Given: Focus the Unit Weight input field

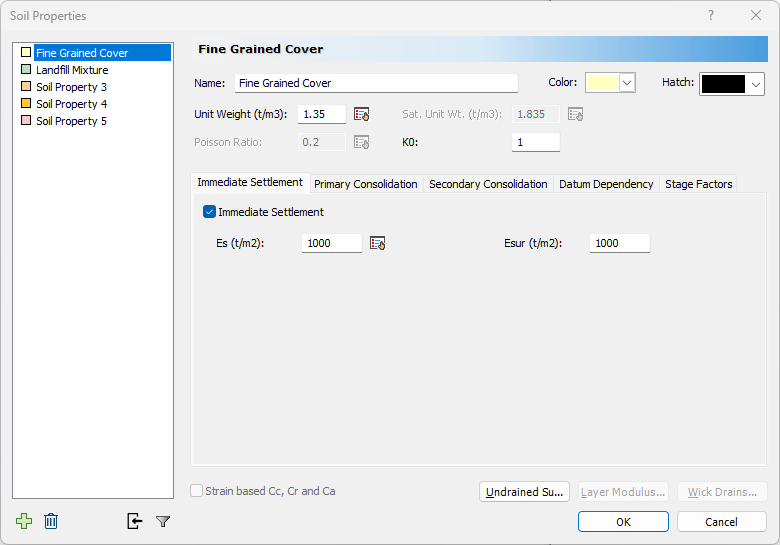Looking at the screenshot, I should 322,114.
